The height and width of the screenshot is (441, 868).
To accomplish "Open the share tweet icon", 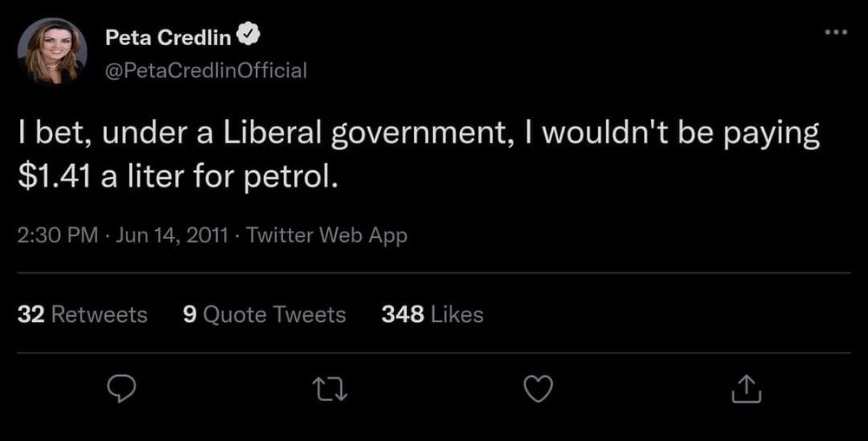I will point(746,392).
